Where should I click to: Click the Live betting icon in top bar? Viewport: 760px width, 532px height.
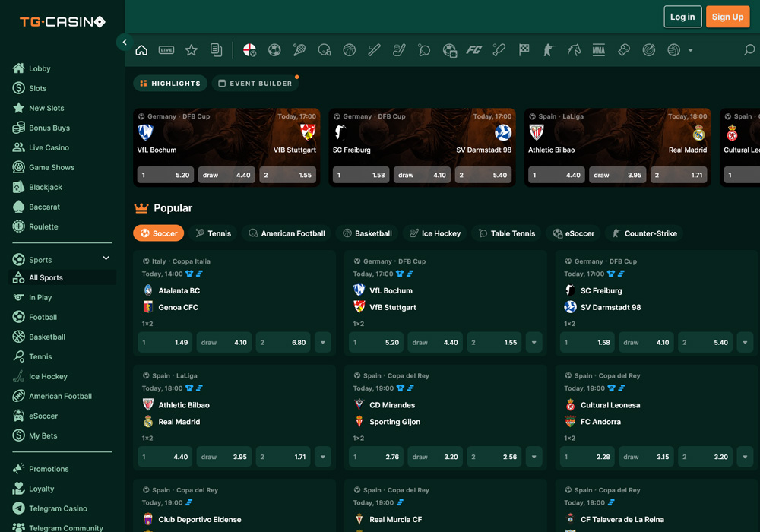(166, 50)
